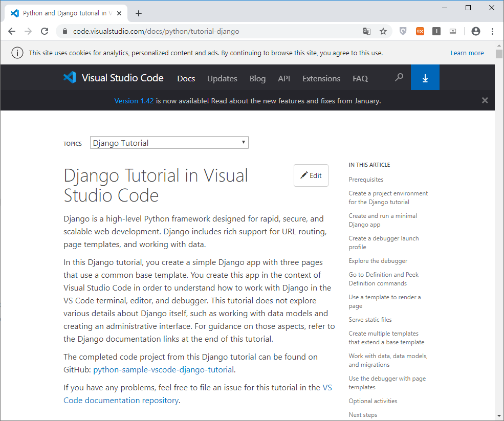Open python-sample-vscode-django-tutorial GitHub link
This screenshot has height=421, width=504.
pos(163,369)
